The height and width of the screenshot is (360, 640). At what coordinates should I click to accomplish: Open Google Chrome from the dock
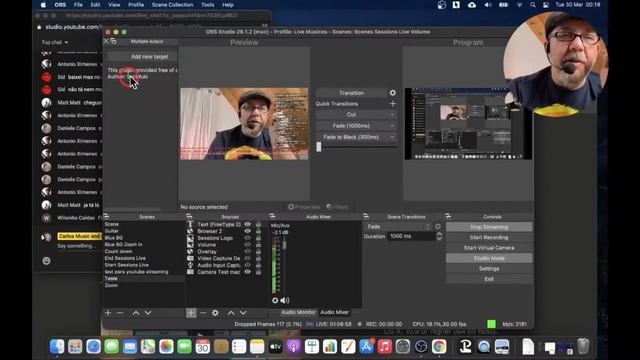pos(439,347)
